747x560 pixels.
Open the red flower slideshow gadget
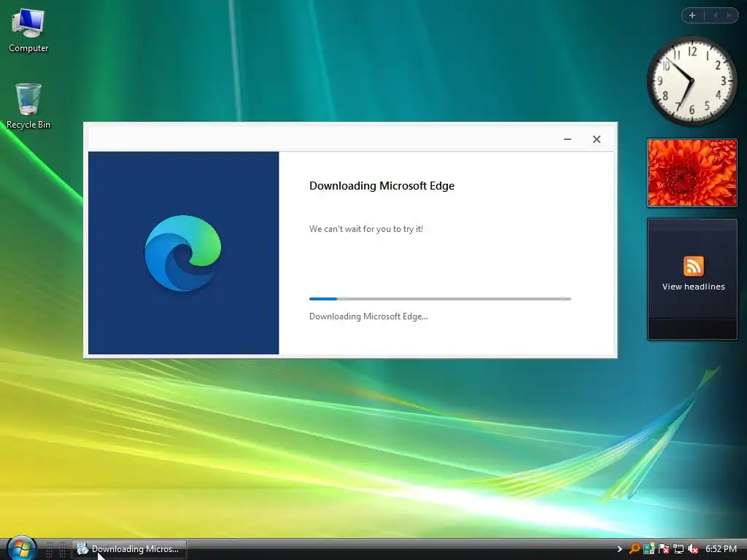[692, 173]
